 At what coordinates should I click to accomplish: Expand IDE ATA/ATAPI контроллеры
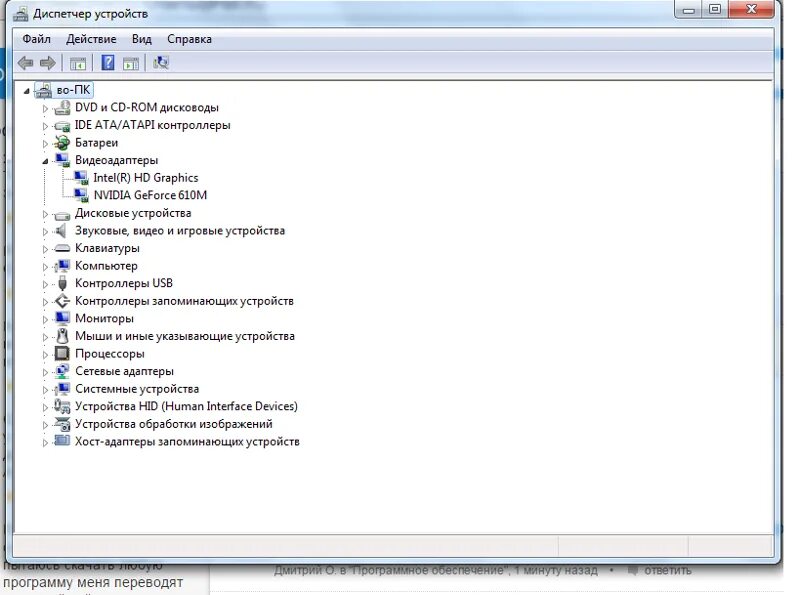pos(45,126)
